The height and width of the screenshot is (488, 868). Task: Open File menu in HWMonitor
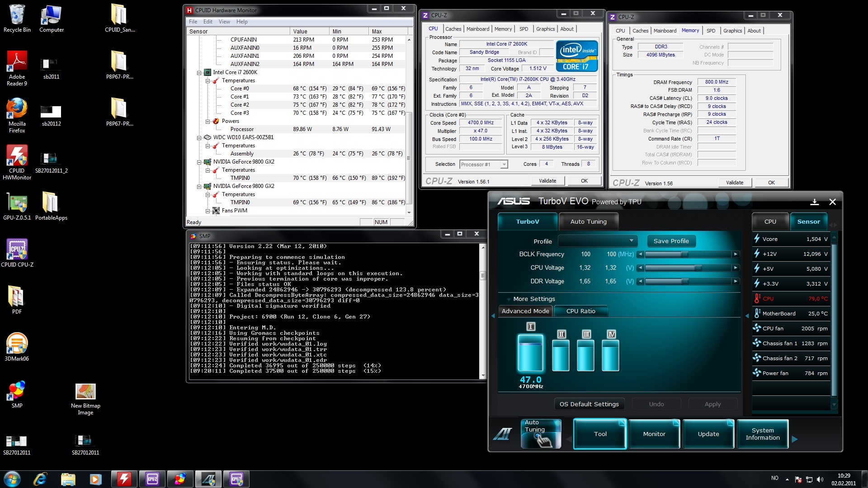pyautogui.click(x=193, y=22)
